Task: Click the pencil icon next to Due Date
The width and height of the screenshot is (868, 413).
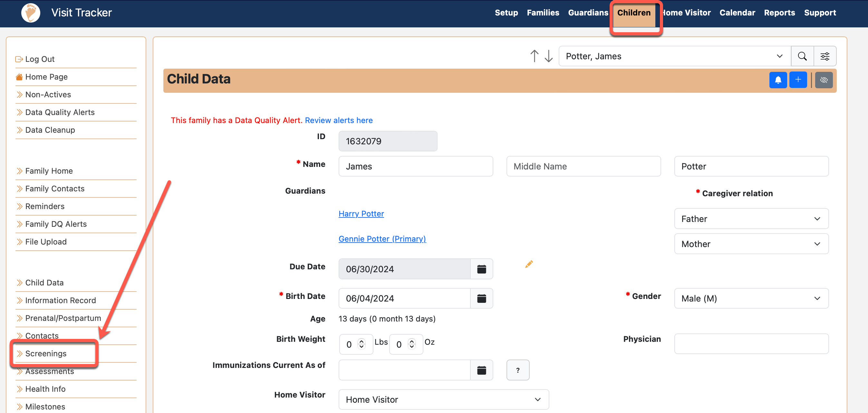Action: (x=529, y=264)
